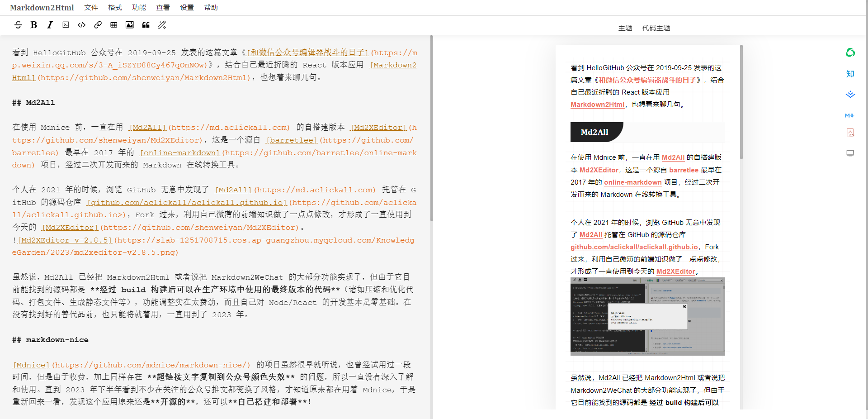Toggle bold formatting in the toolbar
The height and width of the screenshot is (419, 868).
point(34,25)
